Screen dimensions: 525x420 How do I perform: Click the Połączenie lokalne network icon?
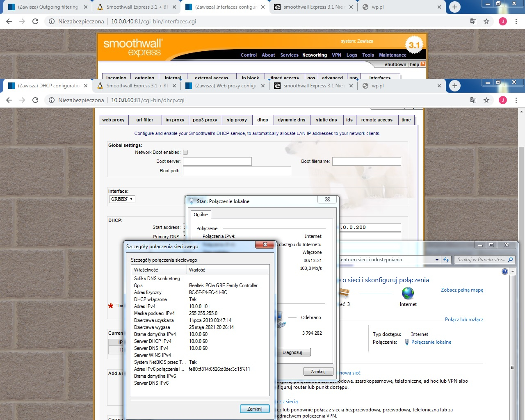(x=406, y=342)
